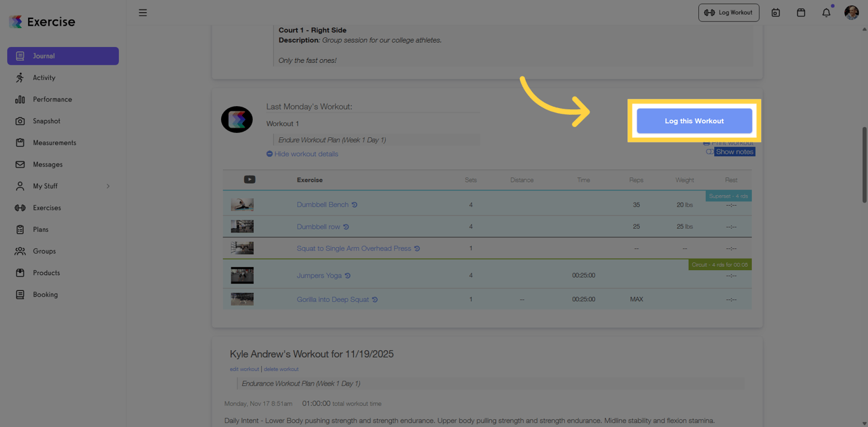View history icon next to Dumbbell row
The width and height of the screenshot is (868, 427).
tap(346, 227)
